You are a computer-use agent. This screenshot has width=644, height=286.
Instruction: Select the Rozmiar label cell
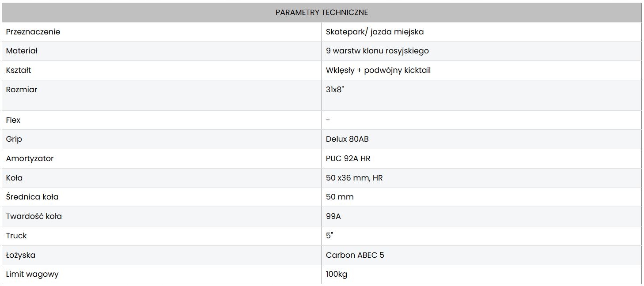point(22,90)
